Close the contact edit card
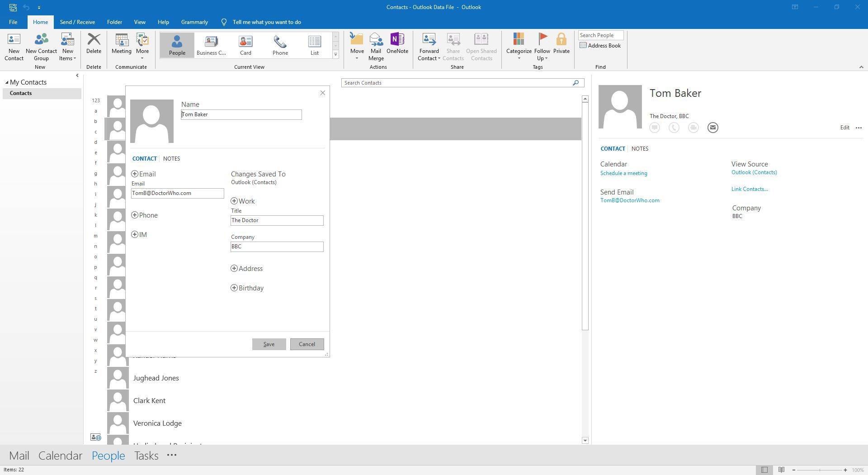Screen dimensions: 868x475 (x=322, y=93)
